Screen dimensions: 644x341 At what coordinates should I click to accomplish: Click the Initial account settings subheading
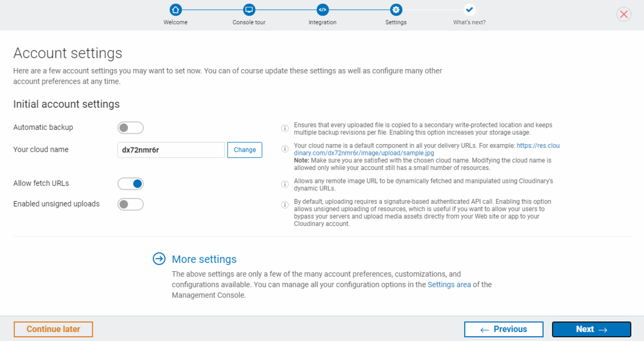(x=67, y=104)
